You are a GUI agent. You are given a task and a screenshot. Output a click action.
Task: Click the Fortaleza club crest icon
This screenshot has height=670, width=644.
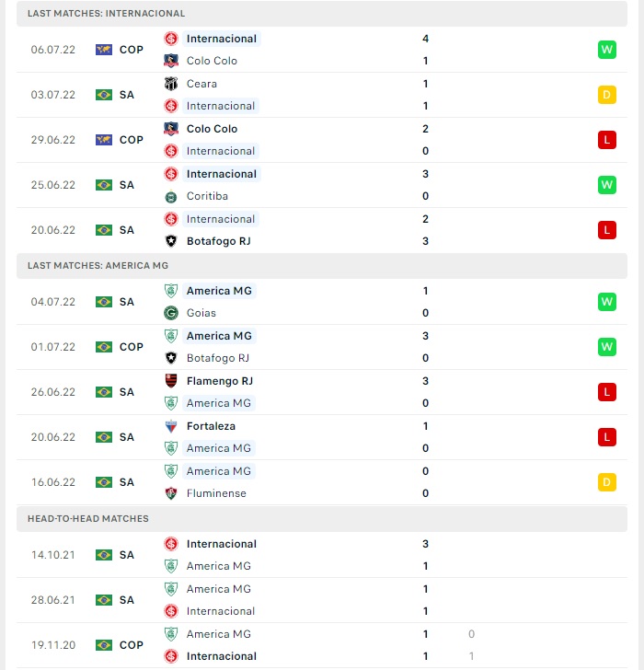click(171, 426)
